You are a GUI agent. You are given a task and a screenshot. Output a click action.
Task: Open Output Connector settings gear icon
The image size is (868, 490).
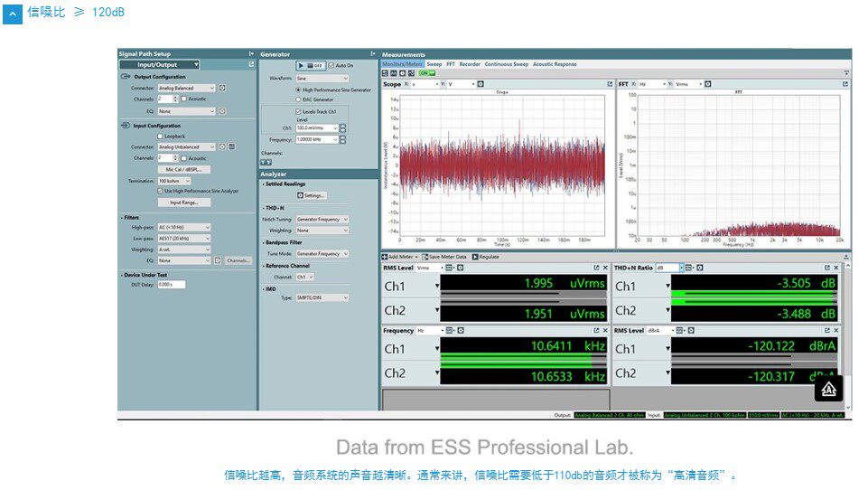(x=222, y=88)
